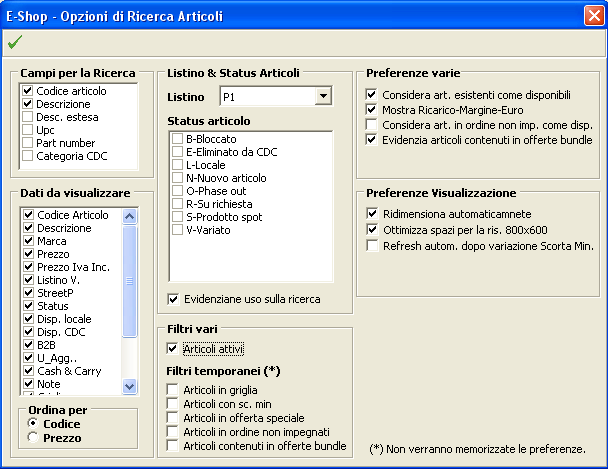The height and width of the screenshot is (469, 608).
Task: Toggle Cash & Carry display column
Action: pyautogui.click(x=29, y=371)
